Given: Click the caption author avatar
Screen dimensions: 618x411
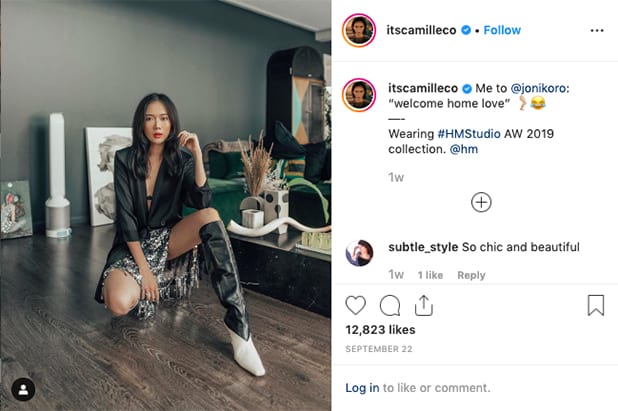Looking at the screenshot, I should point(359,94).
